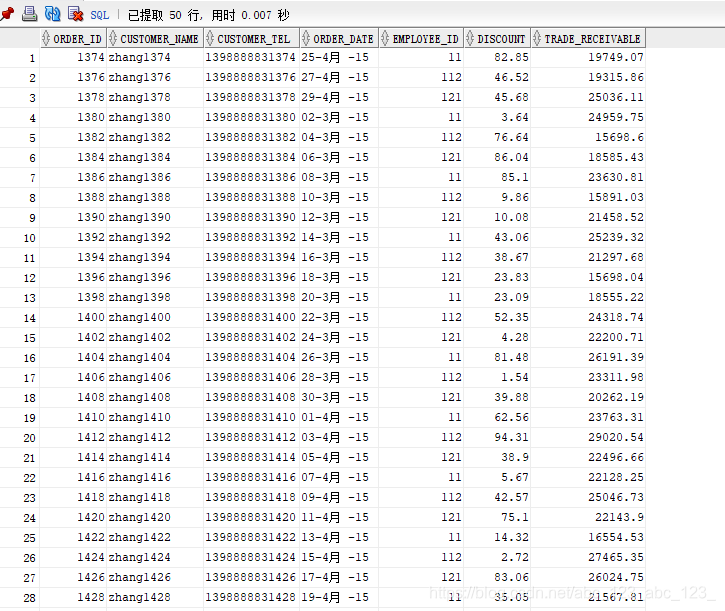Image resolution: width=725 pixels, height=611 pixels.
Task: Click the red pin icon
Action: pyautogui.click(x=7, y=14)
